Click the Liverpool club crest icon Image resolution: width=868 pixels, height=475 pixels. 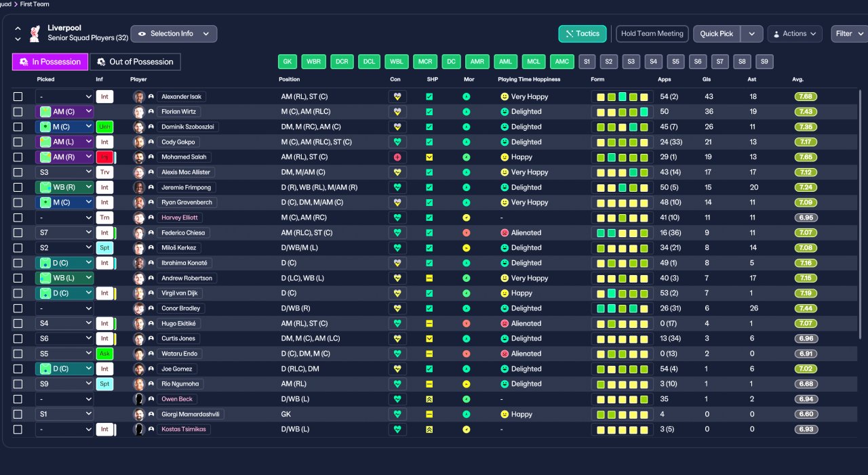pos(35,33)
